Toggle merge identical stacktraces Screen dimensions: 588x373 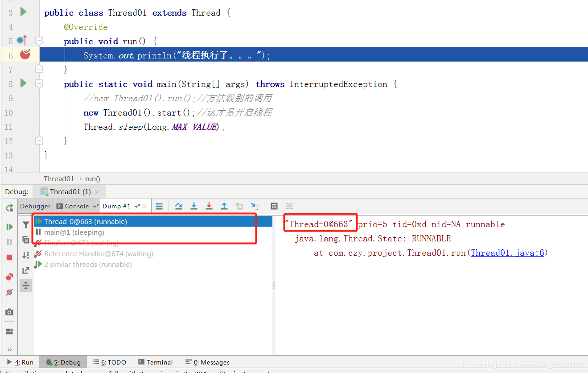coord(26,286)
